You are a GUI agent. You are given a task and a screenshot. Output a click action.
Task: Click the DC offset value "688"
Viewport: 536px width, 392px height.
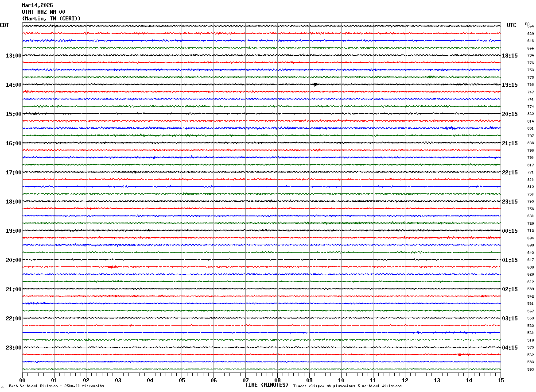click(x=530, y=267)
